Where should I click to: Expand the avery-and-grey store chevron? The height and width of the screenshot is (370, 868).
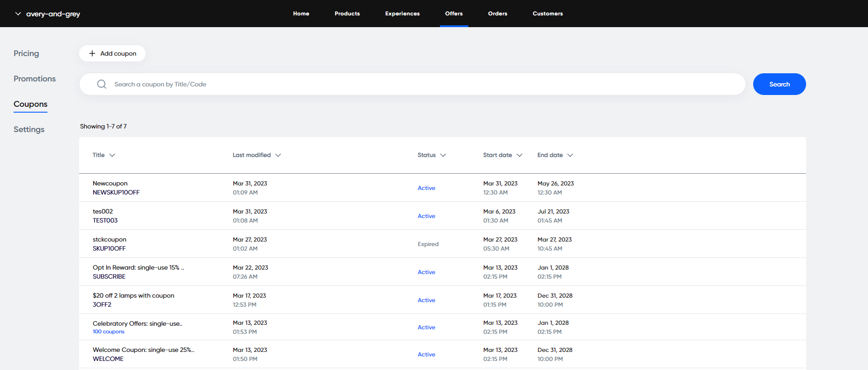tap(18, 14)
